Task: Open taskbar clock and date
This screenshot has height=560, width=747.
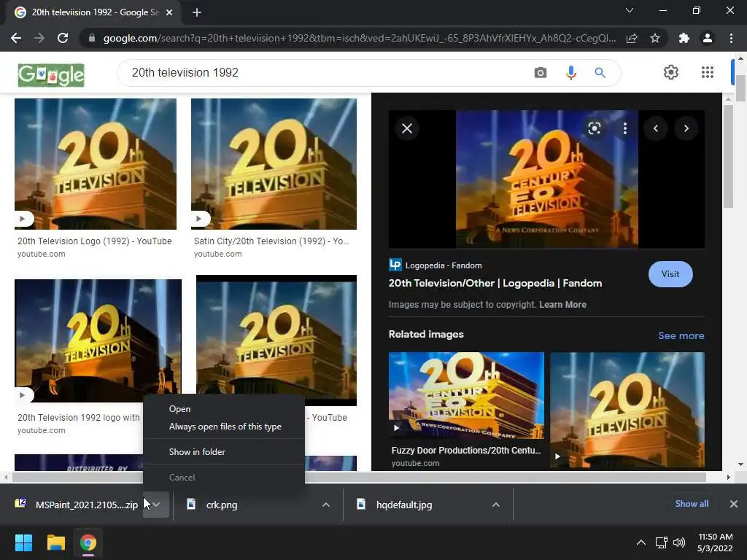Action: point(715,542)
